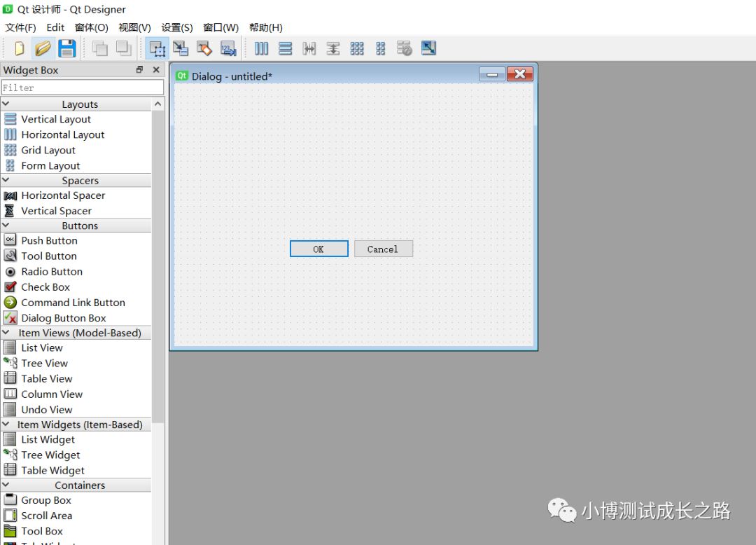Open the New Form icon

tap(19, 48)
